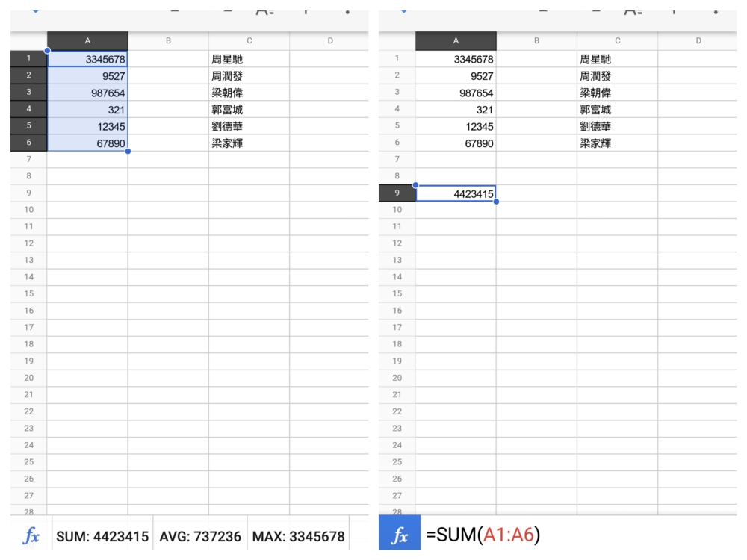Click cell 梁家輝 in right sheet
The height and width of the screenshot is (560, 747).
(618, 143)
